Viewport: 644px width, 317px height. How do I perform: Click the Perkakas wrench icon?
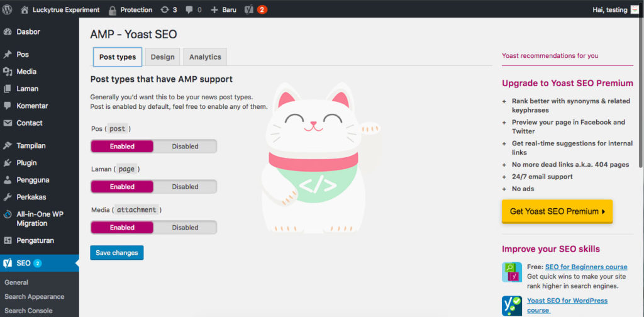click(8, 197)
